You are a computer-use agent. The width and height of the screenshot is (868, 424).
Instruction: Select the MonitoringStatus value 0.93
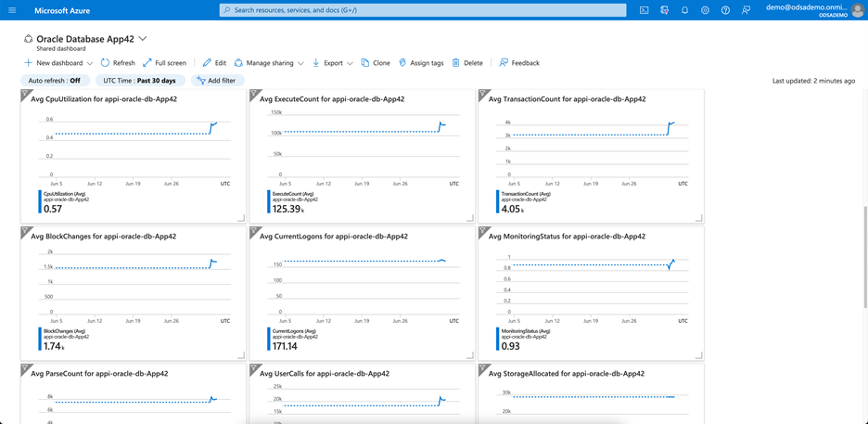point(510,346)
